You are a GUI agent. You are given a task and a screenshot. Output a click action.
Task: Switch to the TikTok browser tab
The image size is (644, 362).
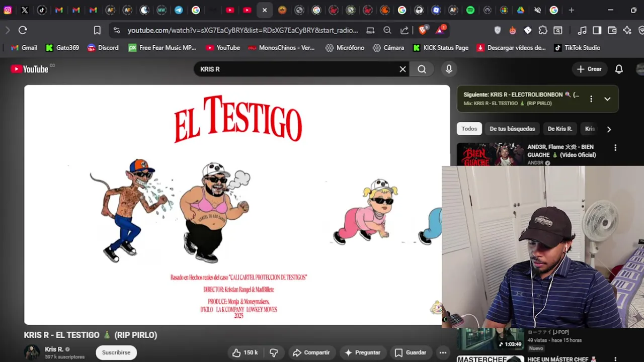42,10
